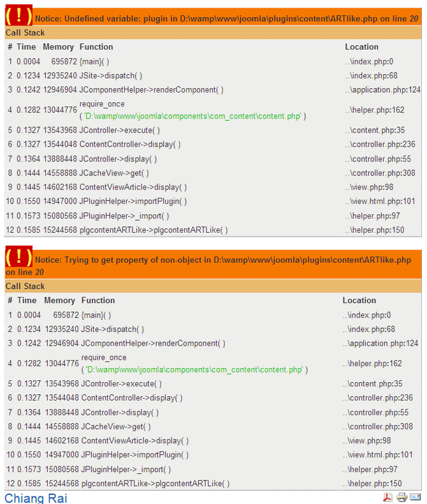Click 'ContentController->display( )' in non-object call stack
427x504 pixels.
pyautogui.click(x=132, y=398)
